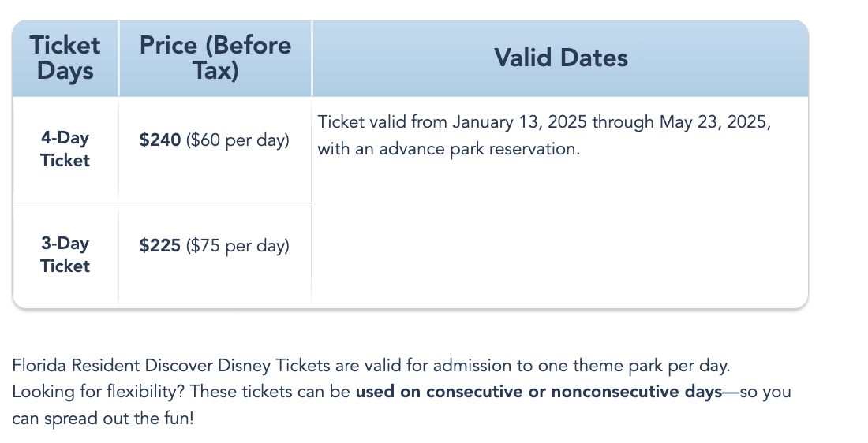
Task: Click the bold $225 price
Action: coord(160,246)
